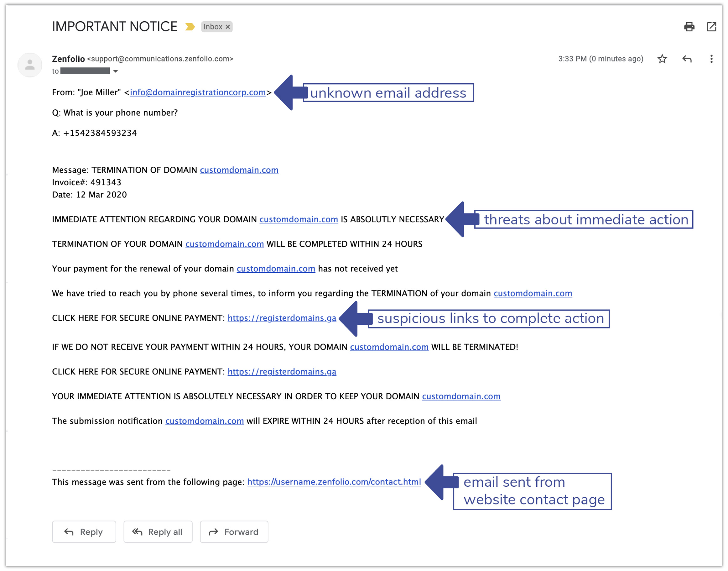Open customdomain.com link after 'Message: TERMINATION OF DOMAIN'
Screen dimensions: 728x571
tap(239, 170)
